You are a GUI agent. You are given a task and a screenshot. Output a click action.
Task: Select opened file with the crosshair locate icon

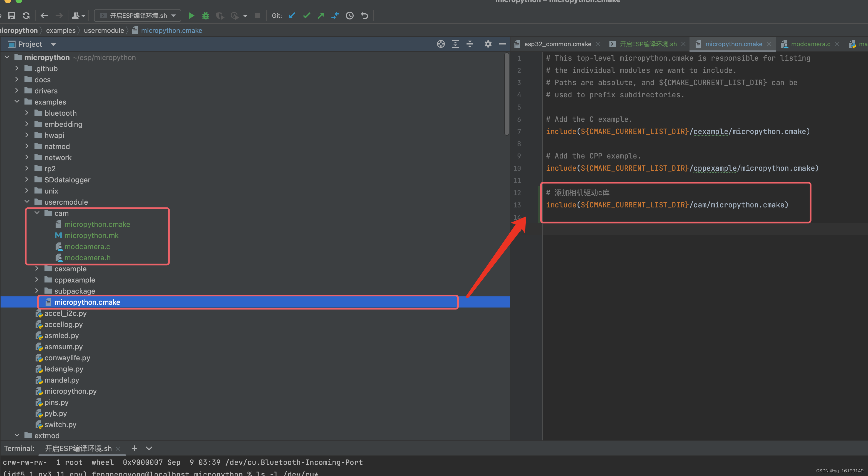(x=440, y=44)
